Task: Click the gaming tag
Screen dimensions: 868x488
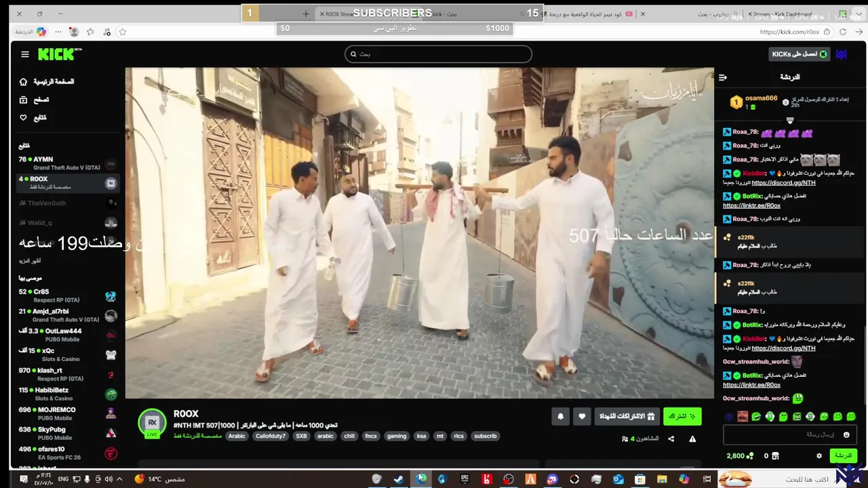Action: pyautogui.click(x=397, y=436)
